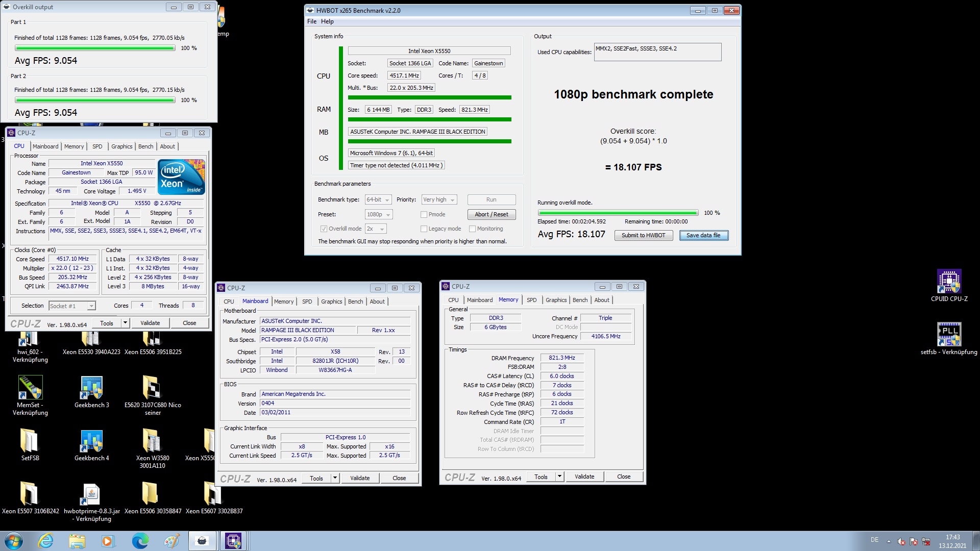980x551 pixels.
Task: Click the Used CPU capabilities text box
Action: pyautogui.click(x=657, y=52)
